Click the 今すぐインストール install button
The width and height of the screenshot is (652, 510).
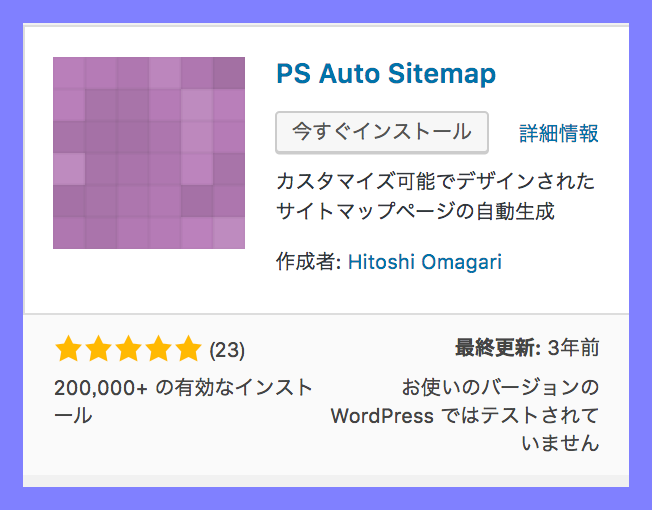[382, 133]
